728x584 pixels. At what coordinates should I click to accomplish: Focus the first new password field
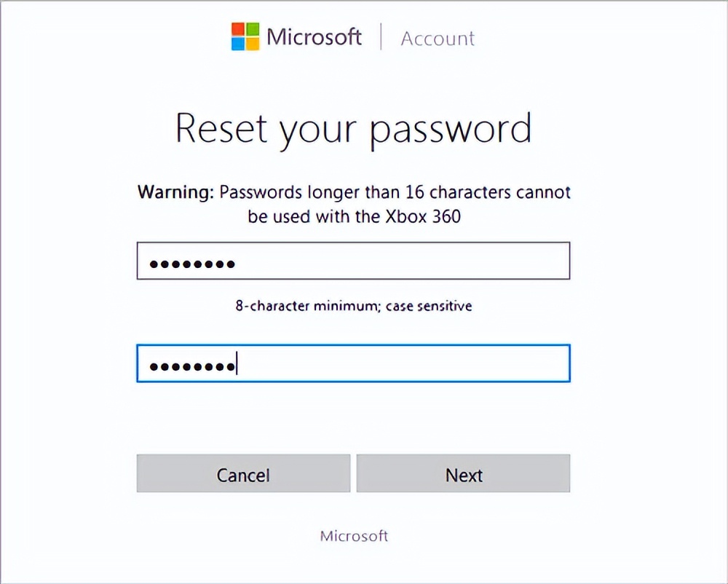400,262
